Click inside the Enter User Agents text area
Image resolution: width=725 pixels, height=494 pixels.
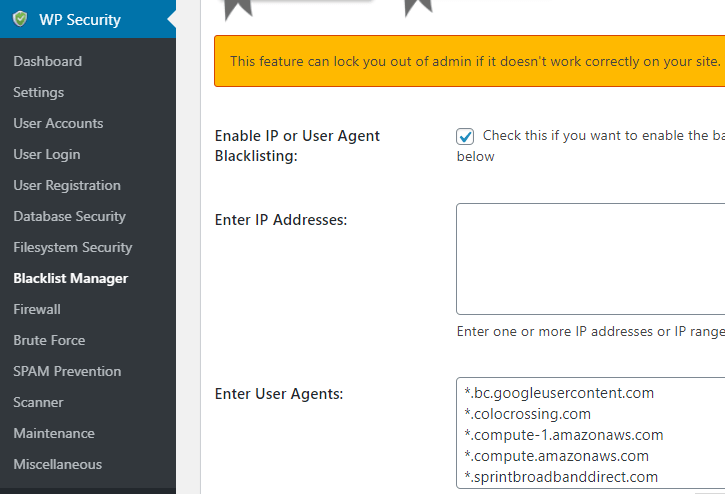[x=590, y=433]
